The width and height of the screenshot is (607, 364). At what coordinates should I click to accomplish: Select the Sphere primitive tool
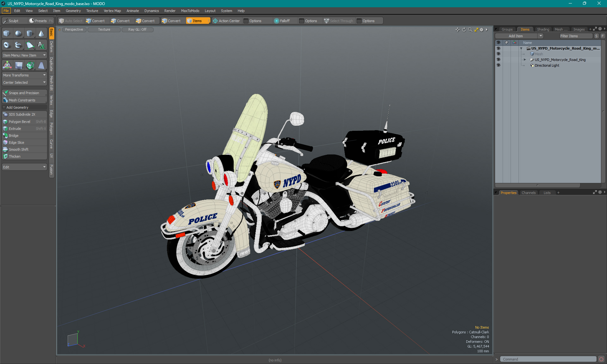pos(18,33)
